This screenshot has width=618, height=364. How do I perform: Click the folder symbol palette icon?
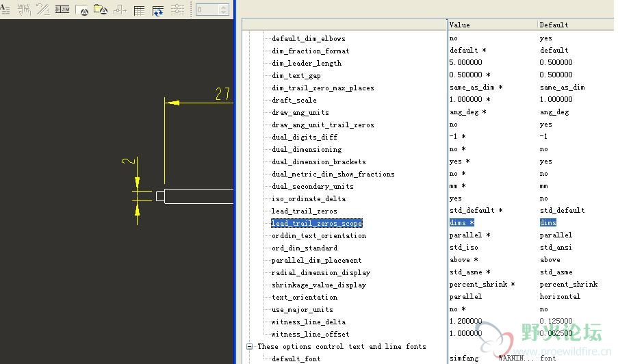pyautogui.click(x=101, y=10)
